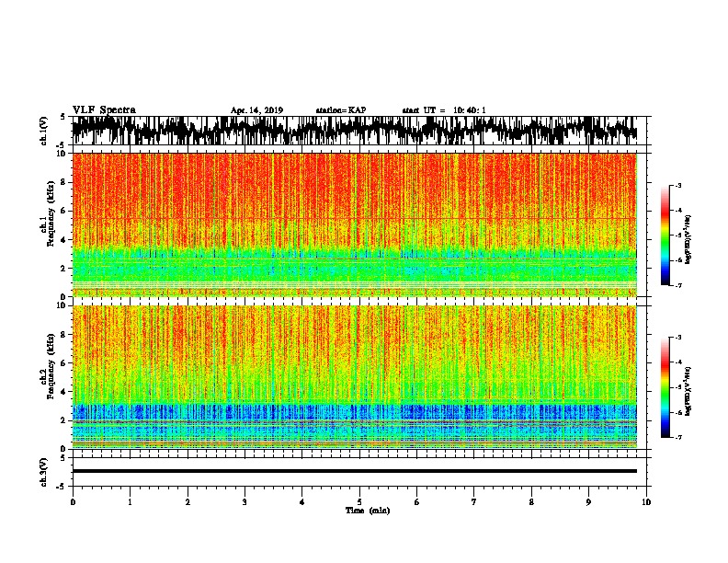Click time axis tick label 6
Image resolution: width=728 pixels, height=563 pixels.
tap(417, 502)
